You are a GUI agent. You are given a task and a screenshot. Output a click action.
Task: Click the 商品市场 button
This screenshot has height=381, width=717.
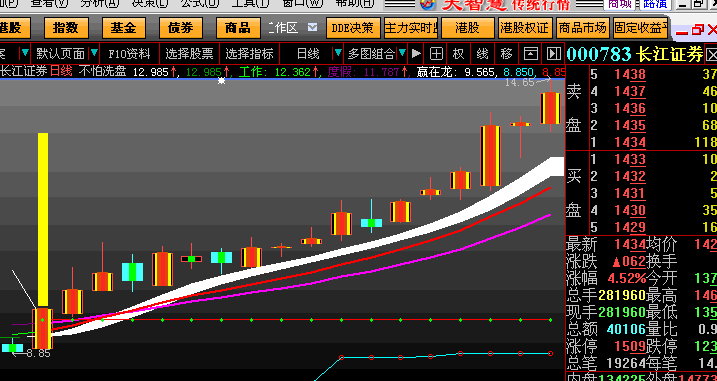point(582,28)
